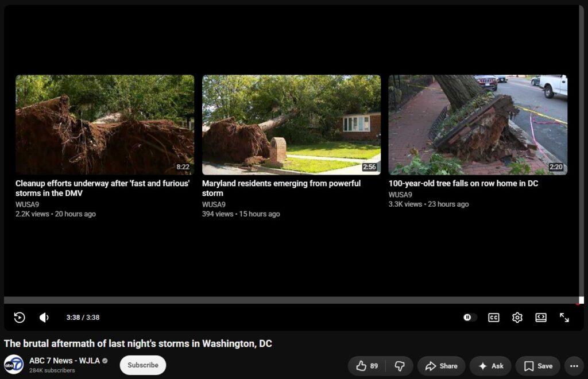Dislike this video
The image size is (588, 379).
click(x=400, y=366)
